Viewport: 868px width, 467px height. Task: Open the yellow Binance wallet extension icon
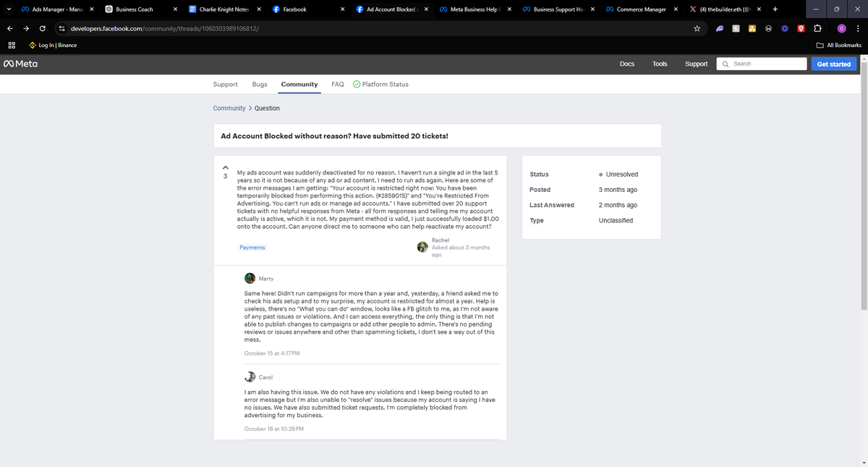[x=752, y=28]
